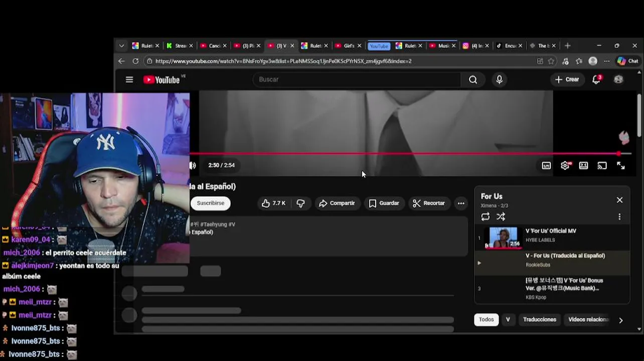Go back with the browser arrow

[x=121, y=61]
